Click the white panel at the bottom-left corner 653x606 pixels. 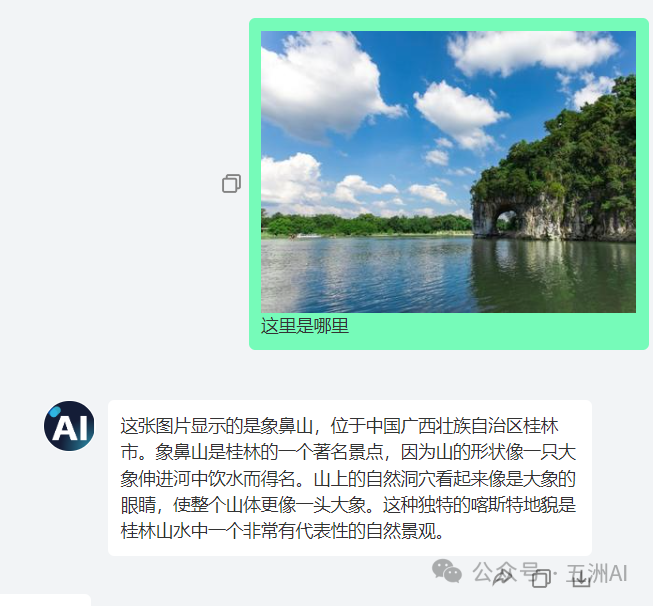click(45, 600)
